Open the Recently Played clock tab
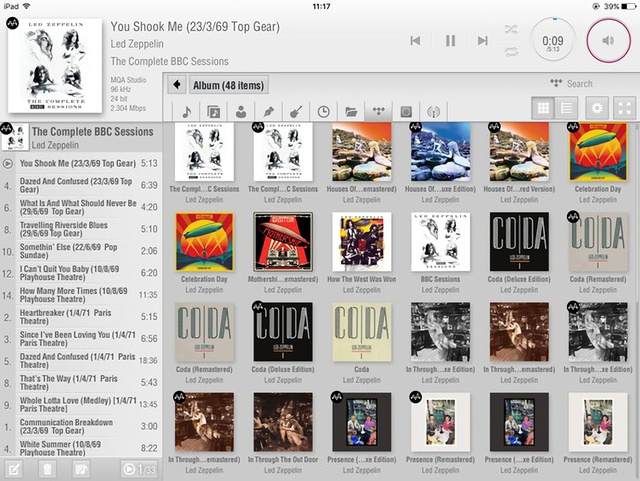 coord(324,111)
